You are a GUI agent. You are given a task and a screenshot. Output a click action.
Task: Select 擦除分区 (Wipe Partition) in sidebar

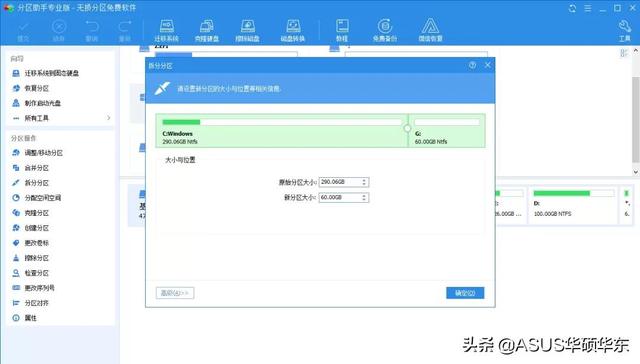[x=37, y=258]
